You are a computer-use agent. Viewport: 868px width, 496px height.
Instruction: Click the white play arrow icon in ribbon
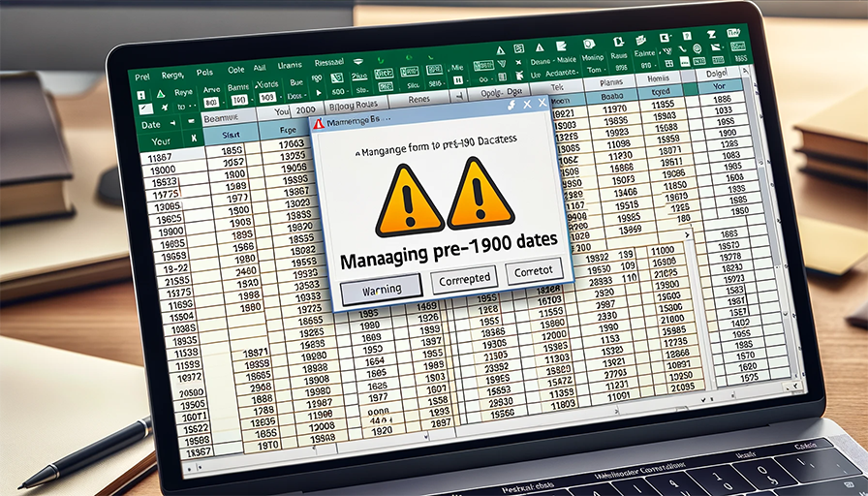(x=319, y=92)
